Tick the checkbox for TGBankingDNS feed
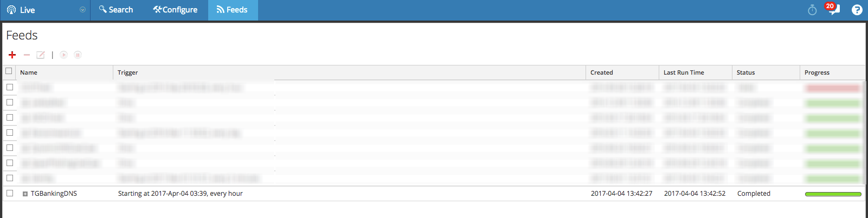Viewport: 868px width, 218px height. click(x=10, y=193)
